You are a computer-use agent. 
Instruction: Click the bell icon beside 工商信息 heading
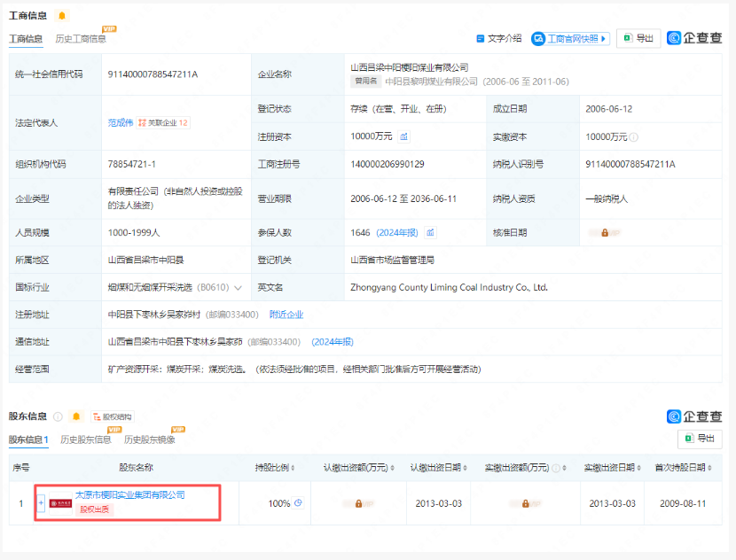61,16
